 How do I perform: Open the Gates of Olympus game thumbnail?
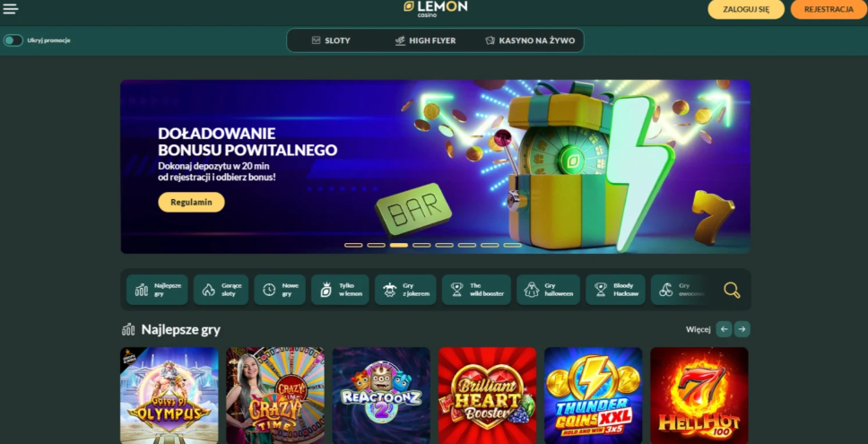coord(169,396)
